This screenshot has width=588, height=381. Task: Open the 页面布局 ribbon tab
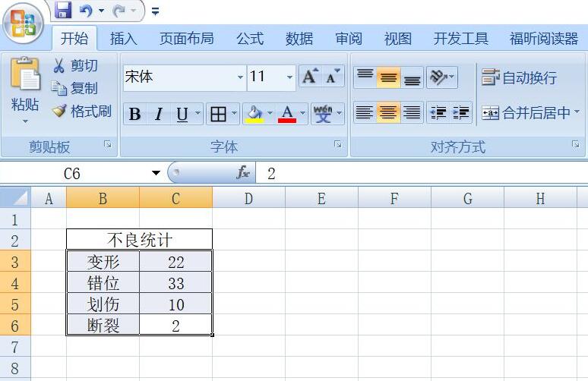point(186,38)
